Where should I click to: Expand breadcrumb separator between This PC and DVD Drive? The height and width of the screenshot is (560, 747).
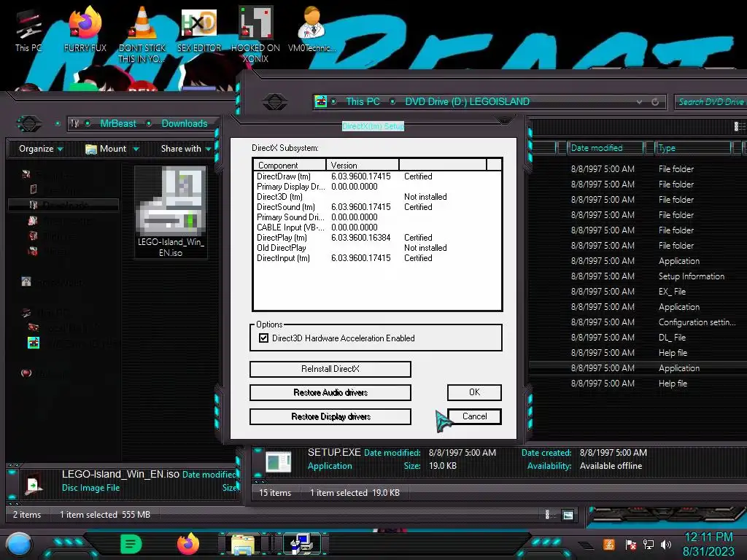click(x=392, y=101)
